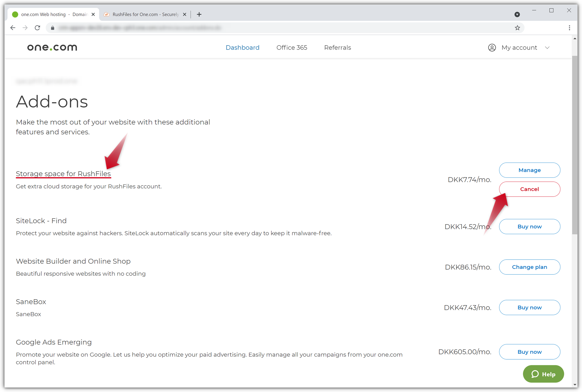Bookmark this page with the star icon

[517, 28]
